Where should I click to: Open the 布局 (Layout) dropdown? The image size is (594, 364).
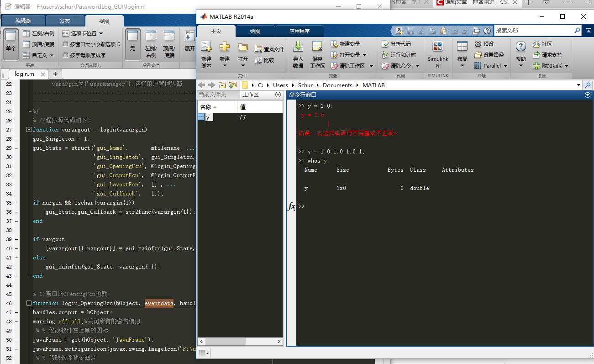[x=462, y=65]
